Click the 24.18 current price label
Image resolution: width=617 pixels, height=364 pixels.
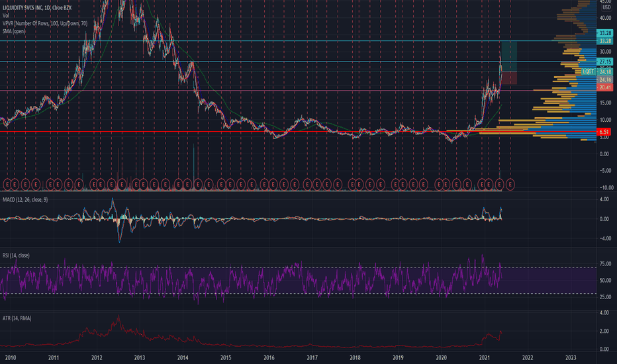click(x=605, y=71)
